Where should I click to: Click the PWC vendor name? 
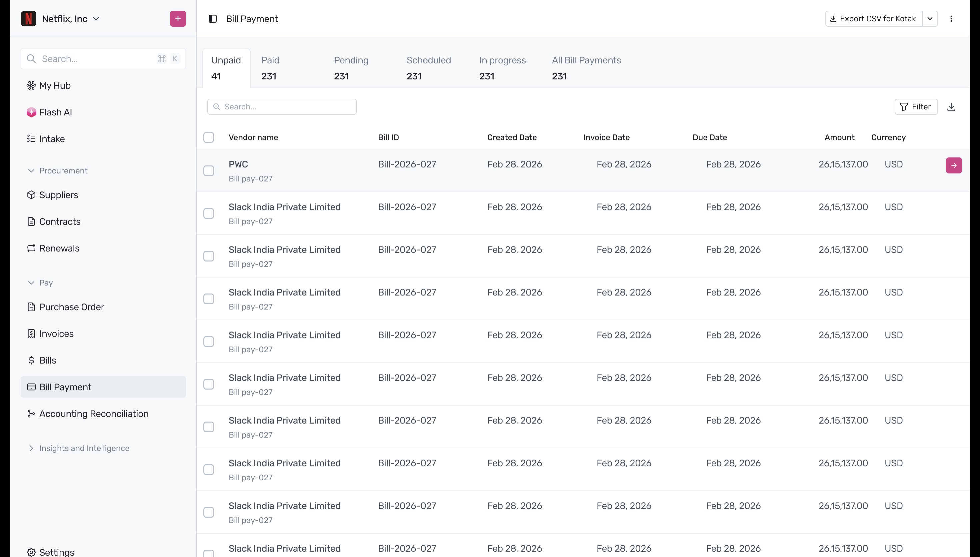[x=238, y=164]
